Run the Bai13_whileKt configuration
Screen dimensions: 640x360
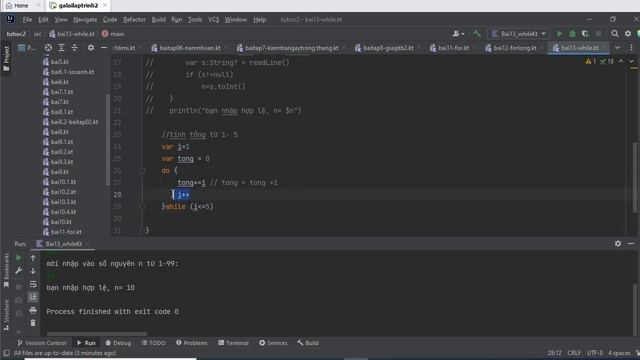click(559, 34)
